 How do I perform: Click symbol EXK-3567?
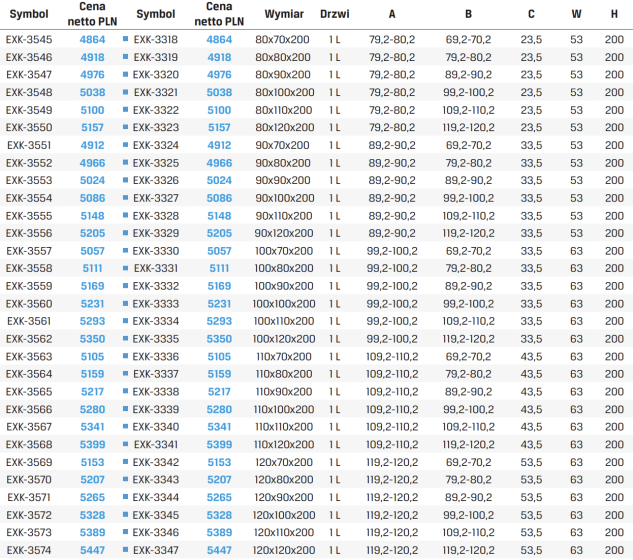point(29,427)
